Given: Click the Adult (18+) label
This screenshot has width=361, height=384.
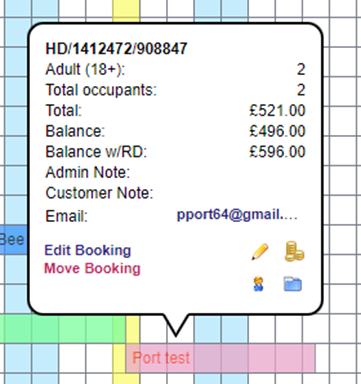Looking at the screenshot, I should (x=85, y=69).
